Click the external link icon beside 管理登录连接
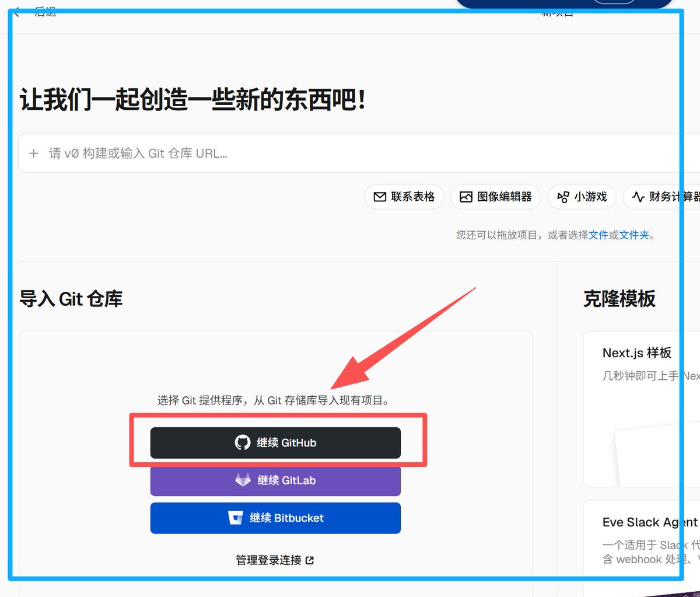Image resolution: width=700 pixels, height=597 pixels. click(x=310, y=560)
